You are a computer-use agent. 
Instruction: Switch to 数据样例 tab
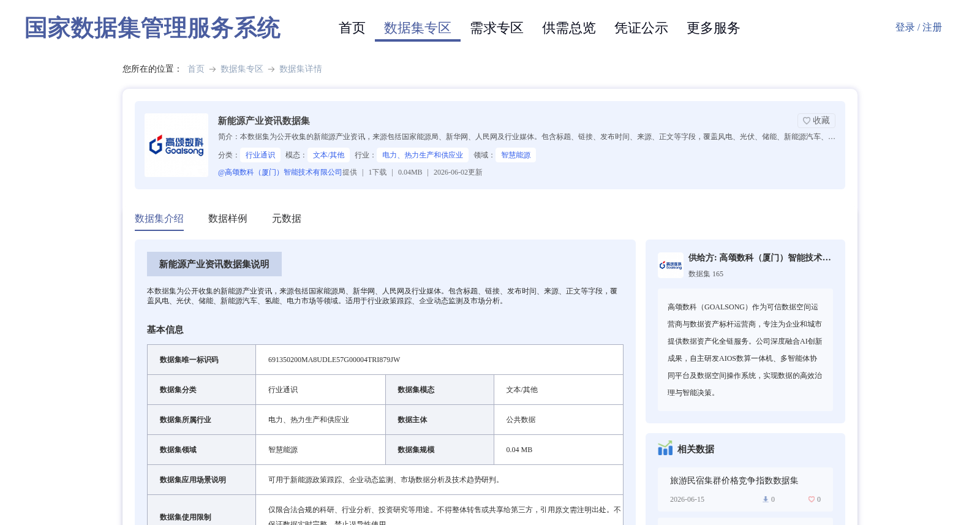tap(228, 219)
